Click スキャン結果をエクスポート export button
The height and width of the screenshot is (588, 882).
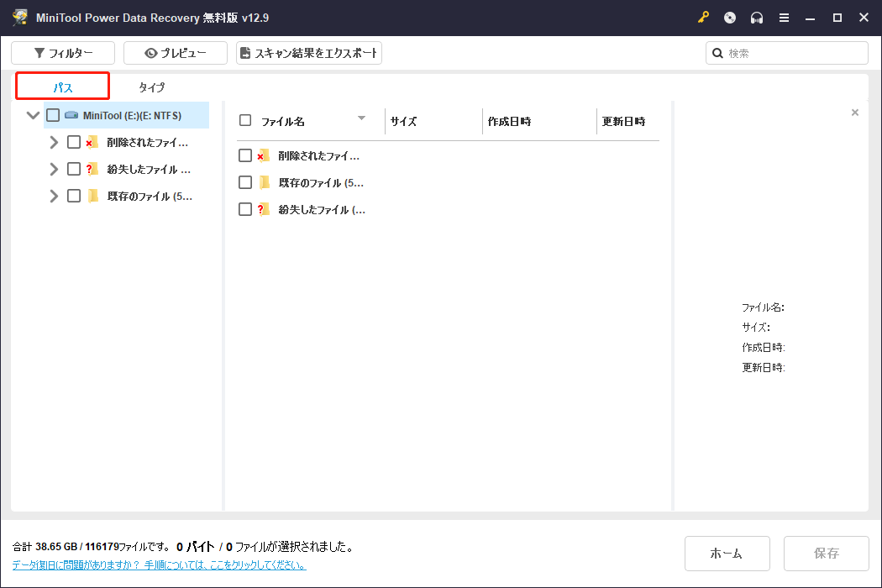pyautogui.click(x=309, y=53)
